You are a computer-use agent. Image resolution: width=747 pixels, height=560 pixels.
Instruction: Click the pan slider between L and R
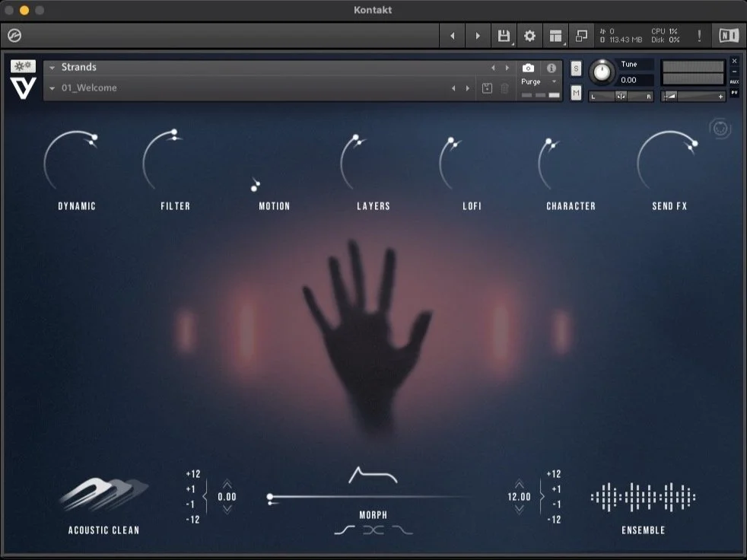[x=621, y=97]
